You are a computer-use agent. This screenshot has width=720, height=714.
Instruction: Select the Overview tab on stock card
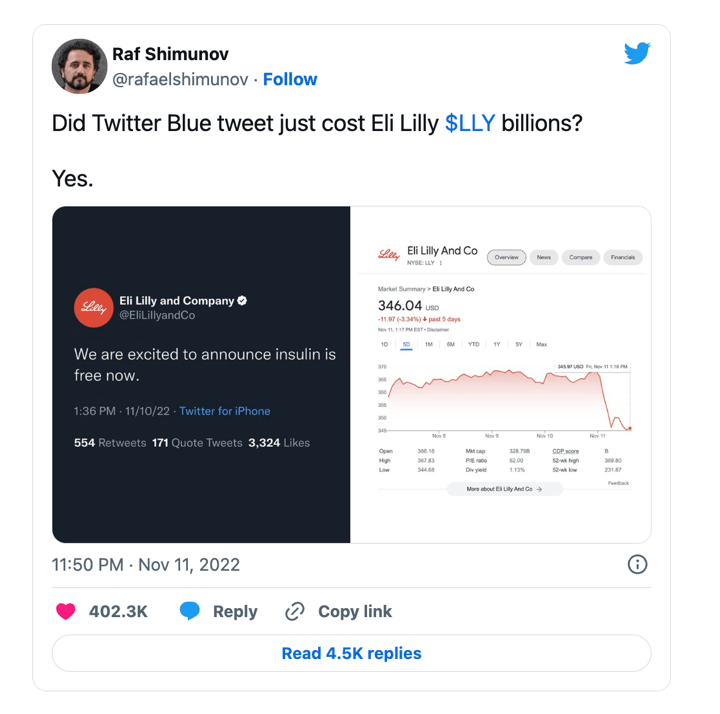tap(506, 258)
